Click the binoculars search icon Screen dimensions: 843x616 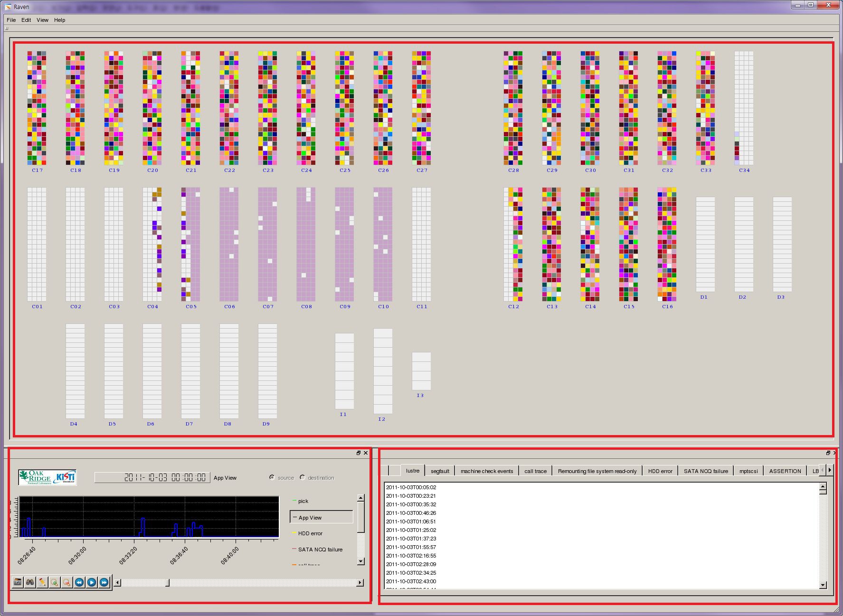pos(30,582)
